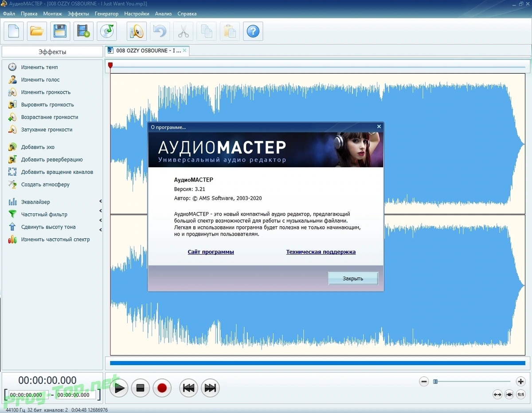This screenshot has width=532, height=413.
Task: Open the Генератор menu
Action: [x=106, y=14]
